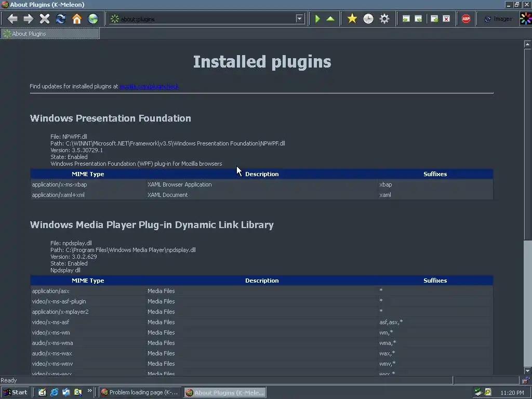Viewport: 532px width, 399px height.
Task: Open the Home page icon
Action: coord(77,19)
